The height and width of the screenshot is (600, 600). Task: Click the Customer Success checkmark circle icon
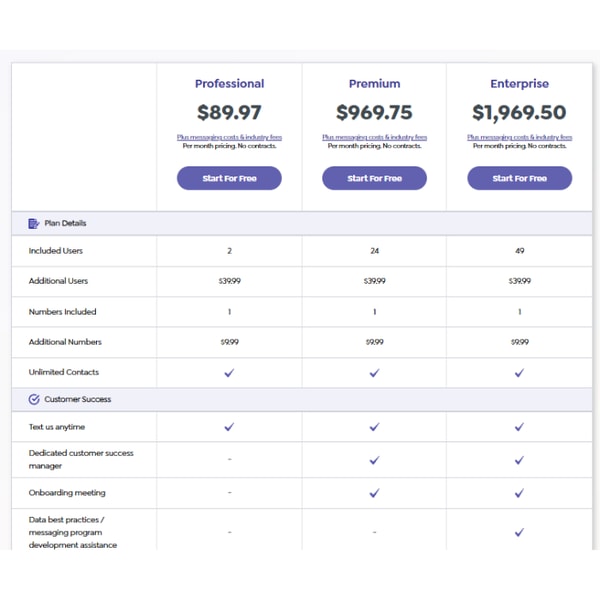[x=34, y=399]
